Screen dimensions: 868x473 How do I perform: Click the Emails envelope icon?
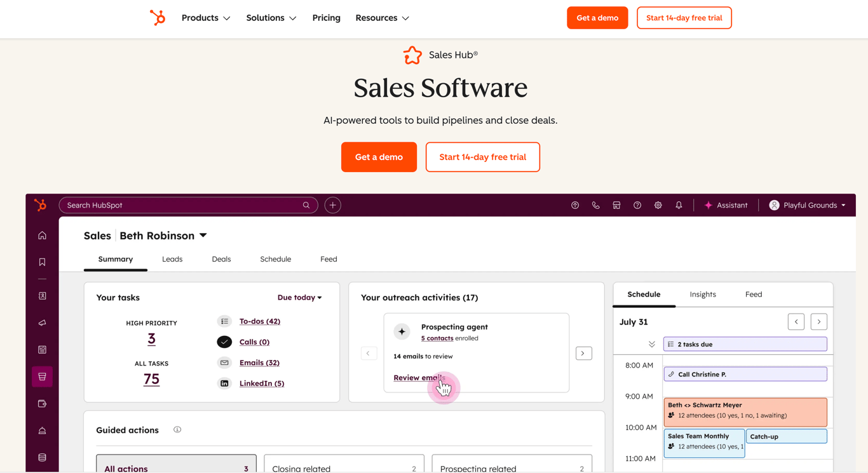coord(224,363)
